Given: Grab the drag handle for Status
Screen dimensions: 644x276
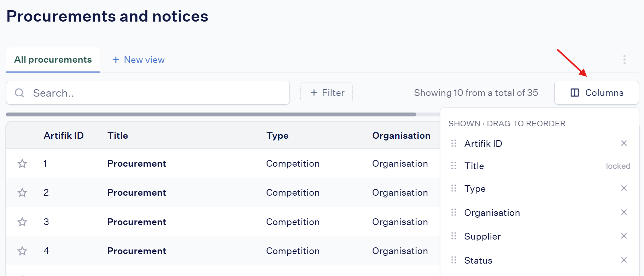Looking at the screenshot, I should click(454, 260).
